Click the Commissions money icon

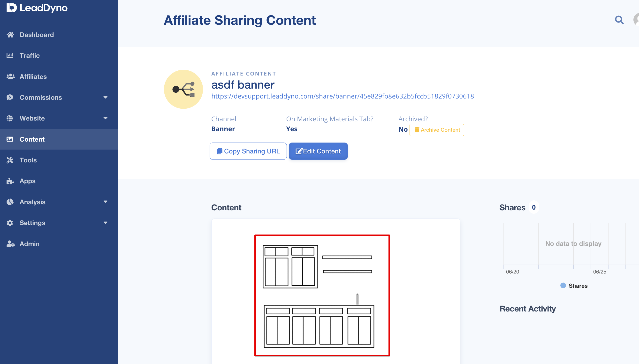click(x=10, y=97)
